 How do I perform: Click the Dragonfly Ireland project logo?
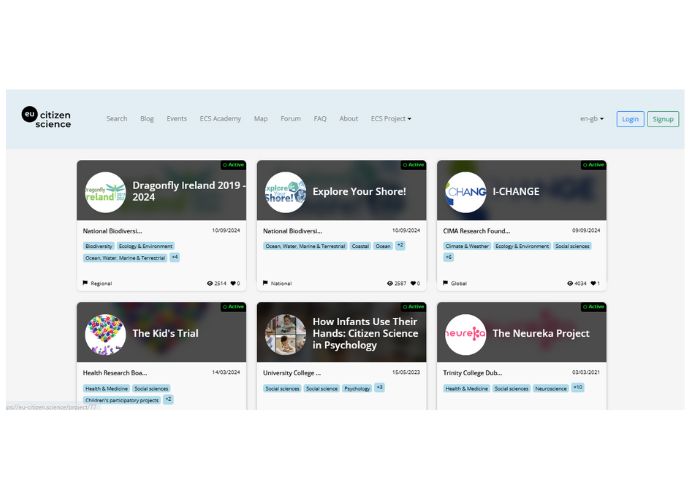105,192
